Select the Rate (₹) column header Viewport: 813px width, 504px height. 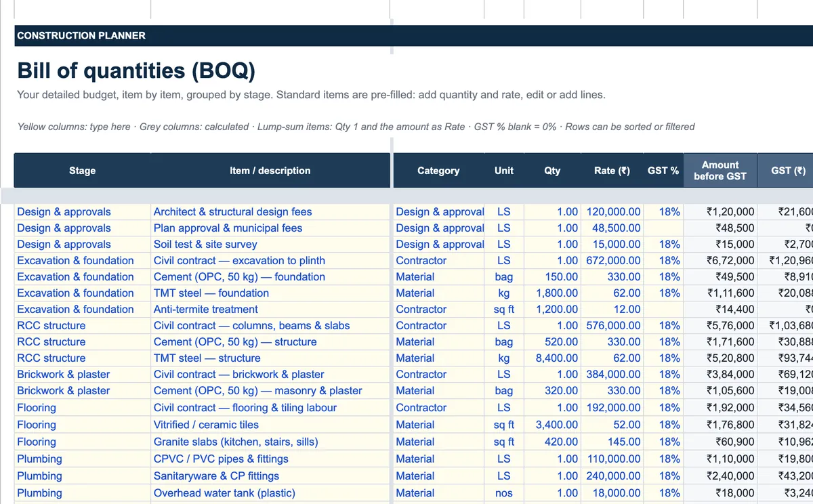[612, 171]
